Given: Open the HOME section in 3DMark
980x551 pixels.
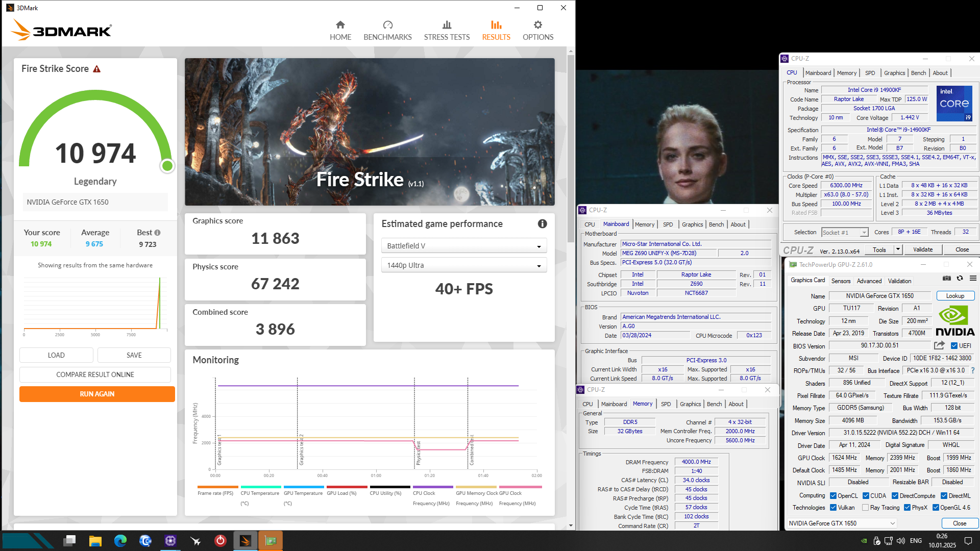Looking at the screenshot, I should [x=340, y=31].
